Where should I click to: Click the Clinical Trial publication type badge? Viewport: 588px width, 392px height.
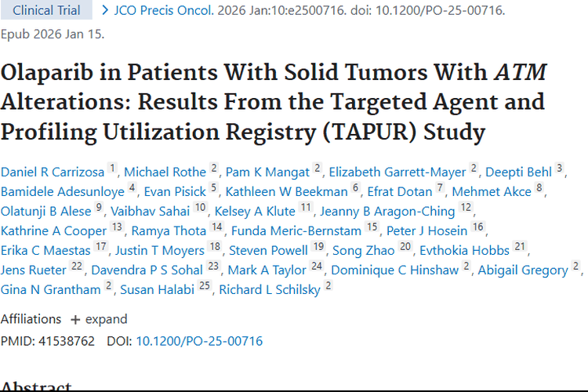pyautogui.click(x=47, y=11)
